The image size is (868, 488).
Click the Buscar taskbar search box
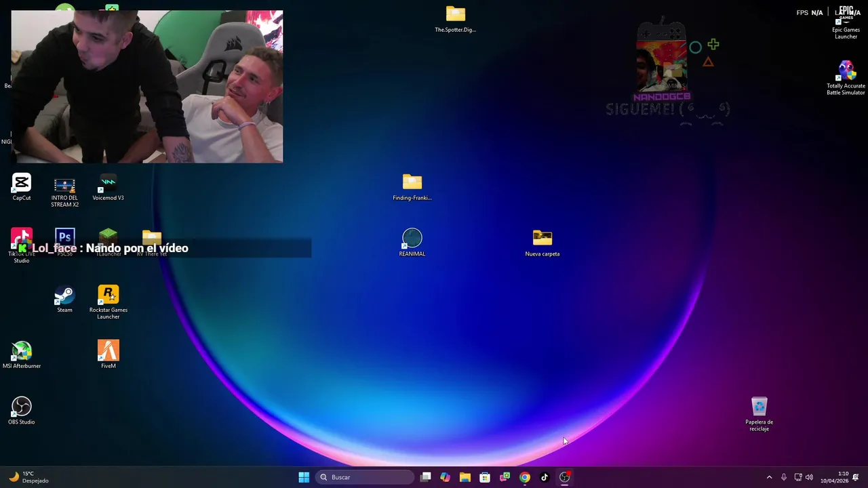click(x=365, y=477)
